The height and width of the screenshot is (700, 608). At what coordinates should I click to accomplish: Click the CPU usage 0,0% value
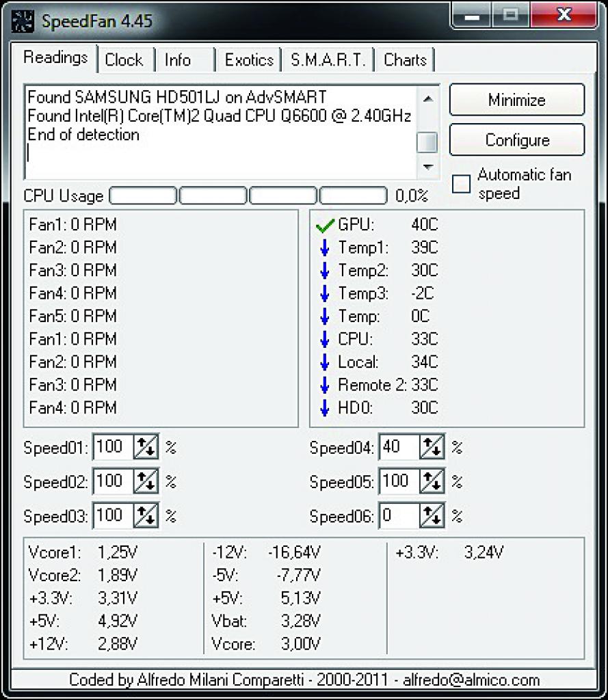click(412, 196)
